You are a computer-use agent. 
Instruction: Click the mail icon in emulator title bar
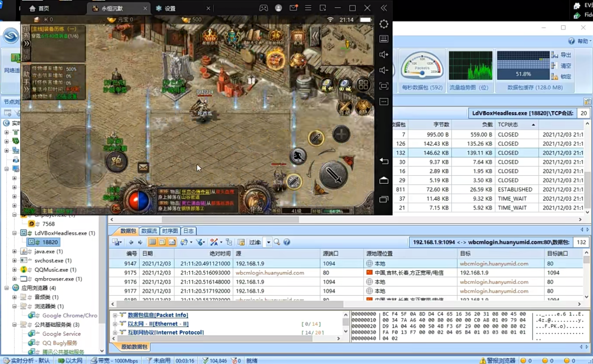[x=293, y=8]
